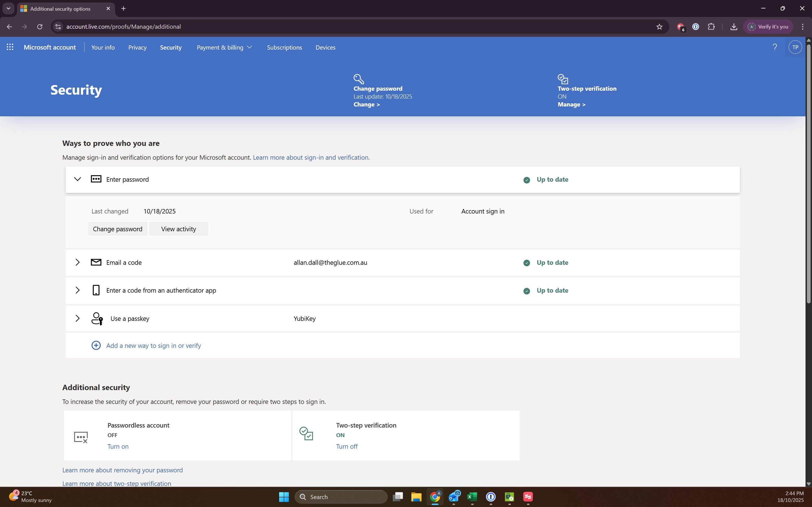Open the browser extensions puzzle icon
This screenshot has width=812, height=507.
(x=711, y=27)
